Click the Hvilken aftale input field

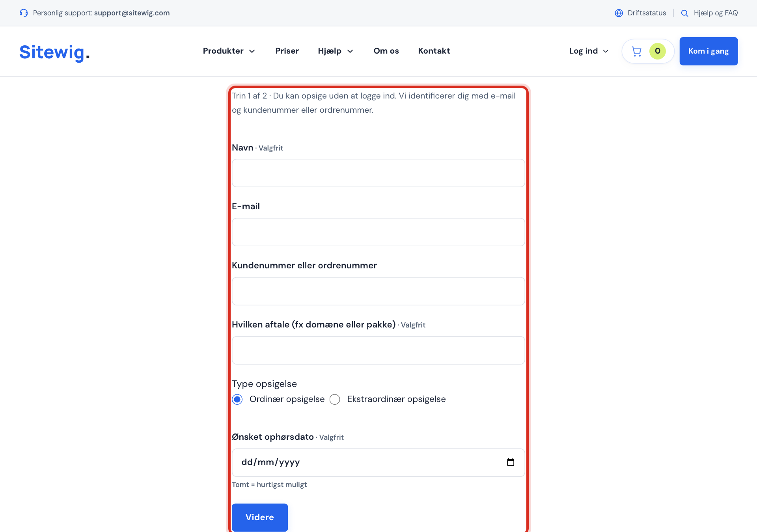point(378,350)
